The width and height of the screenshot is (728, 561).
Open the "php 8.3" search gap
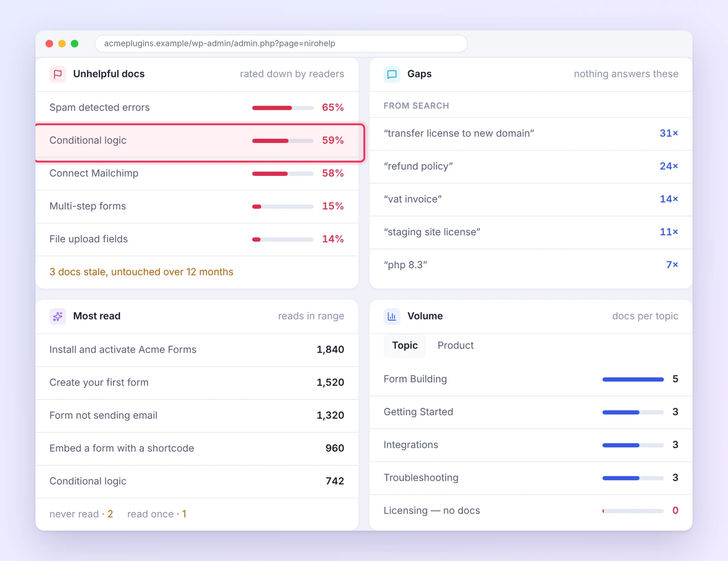point(531,265)
